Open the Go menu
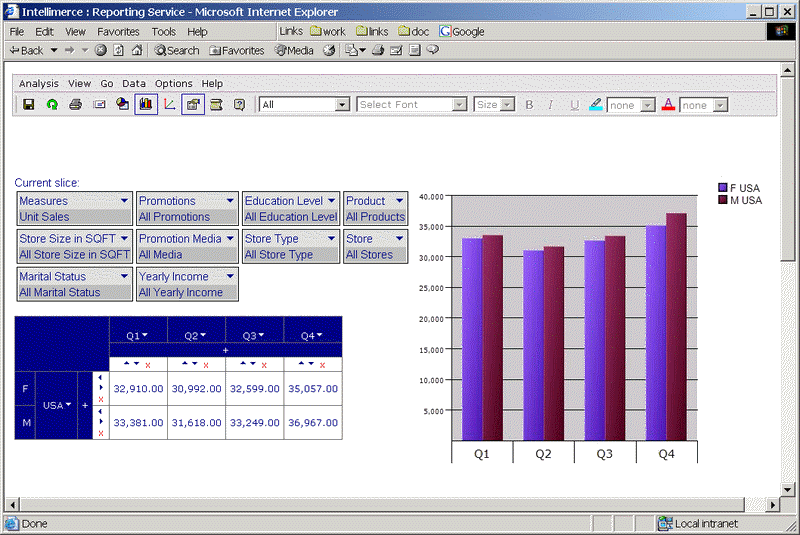This screenshot has height=535, width=800. click(107, 83)
